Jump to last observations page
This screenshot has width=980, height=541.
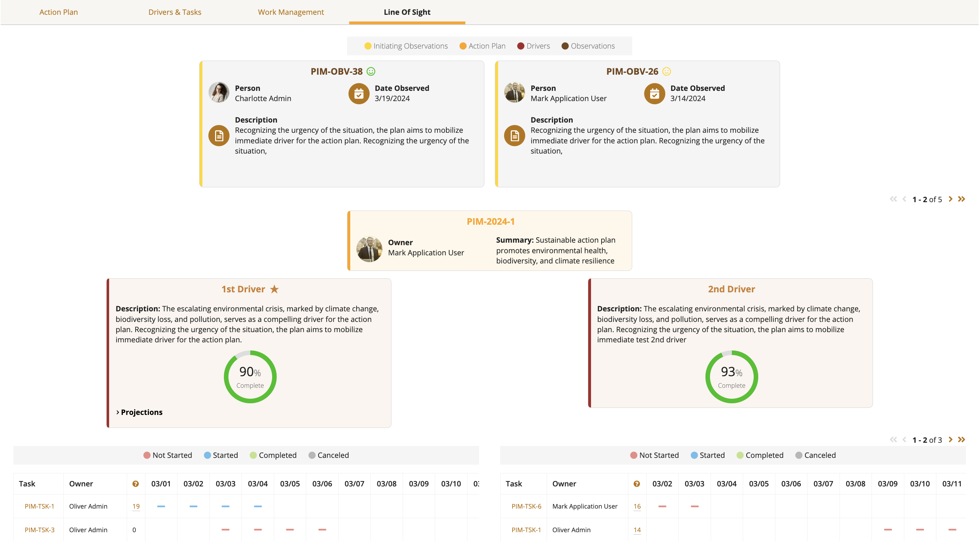click(962, 199)
